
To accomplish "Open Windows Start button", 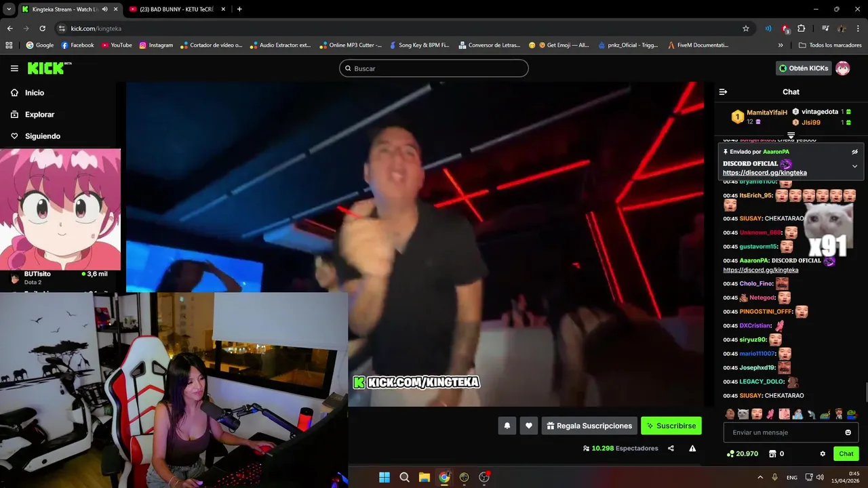I will 384,477.
